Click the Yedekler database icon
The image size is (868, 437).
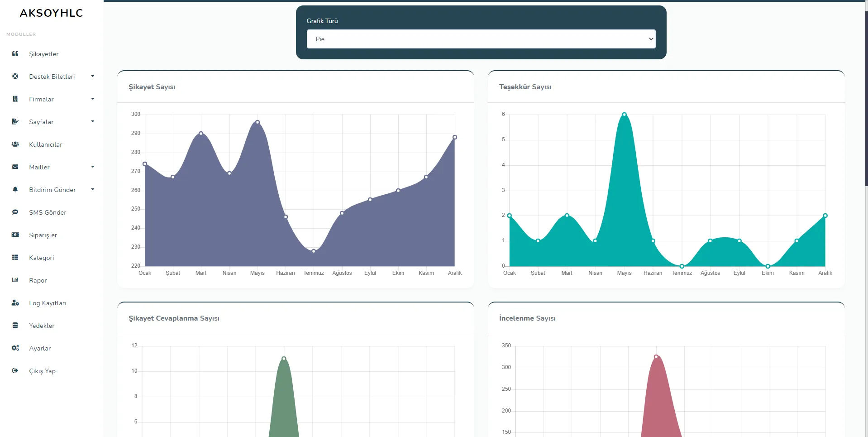click(15, 326)
